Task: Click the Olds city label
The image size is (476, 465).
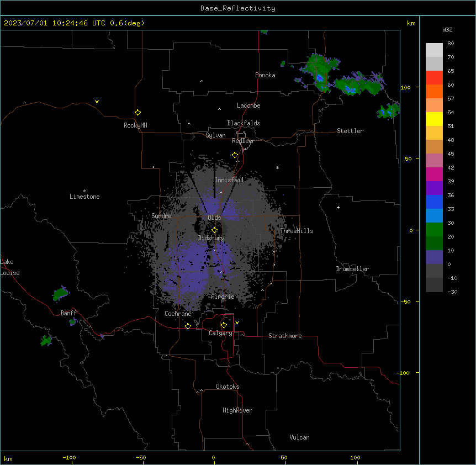Action: [x=214, y=218]
